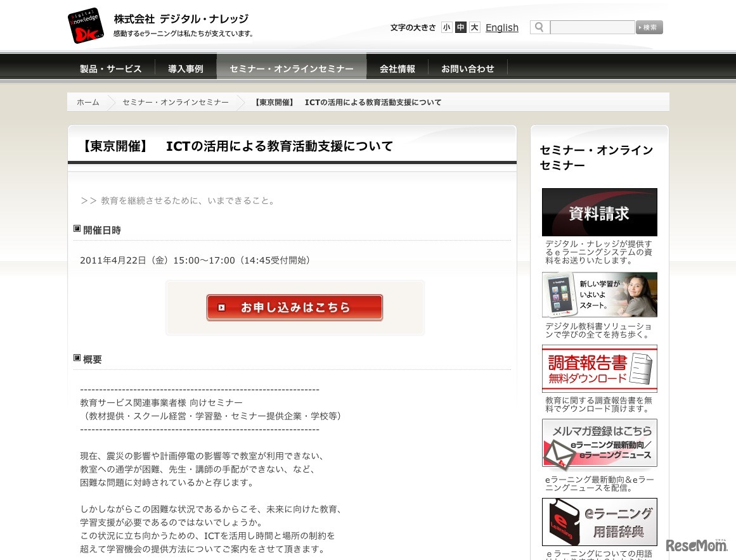Click the magnifying glass search icon
Image resolution: width=736 pixels, height=560 pixels.
pyautogui.click(x=539, y=27)
